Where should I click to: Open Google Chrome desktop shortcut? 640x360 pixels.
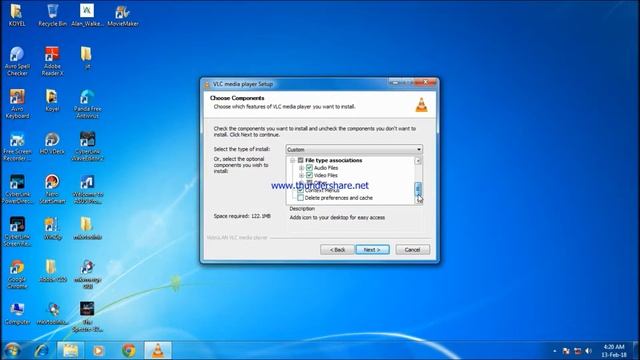point(17,274)
